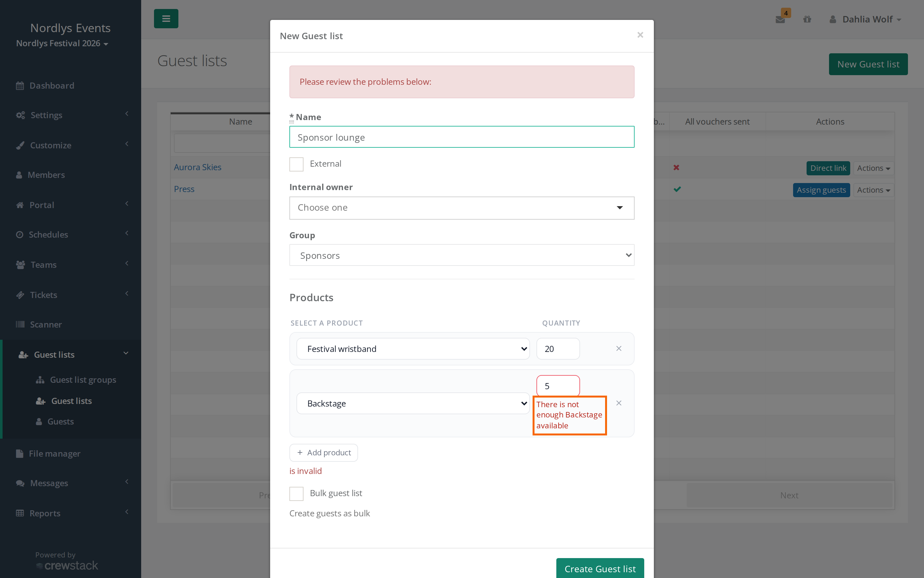The width and height of the screenshot is (924, 578).
Task: Open File manager in the sidebar
Action: [x=71, y=454]
